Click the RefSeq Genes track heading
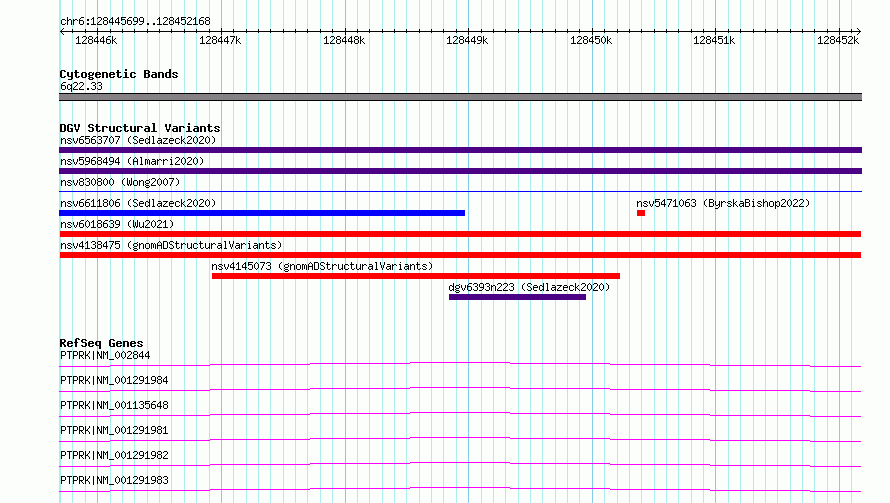This screenshot has height=503, width=890. tap(101, 343)
